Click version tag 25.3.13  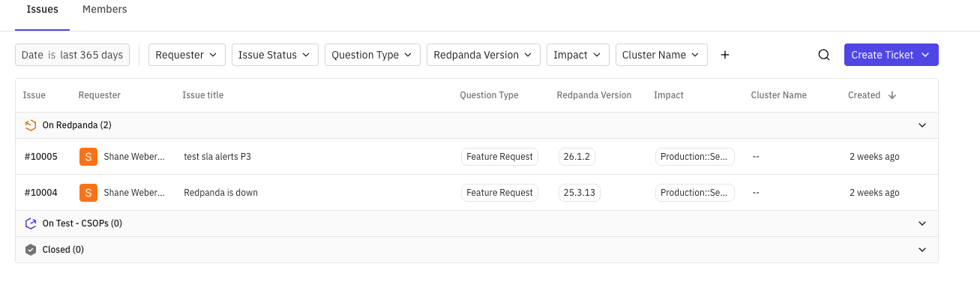[x=580, y=193]
